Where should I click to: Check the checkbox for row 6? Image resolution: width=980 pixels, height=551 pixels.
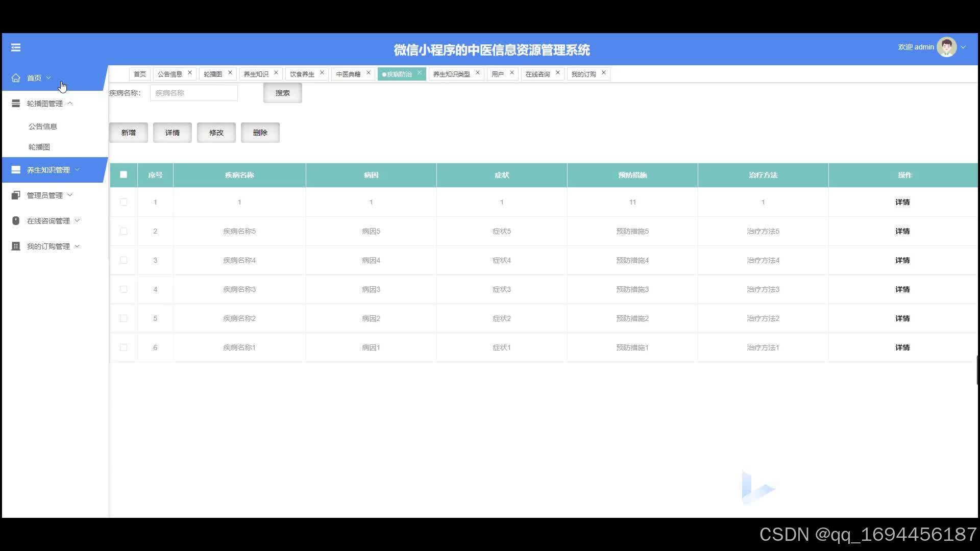click(x=124, y=347)
